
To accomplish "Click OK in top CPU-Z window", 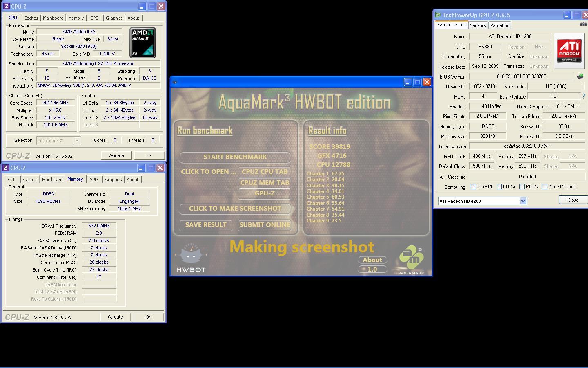I will (x=149, y=155).
